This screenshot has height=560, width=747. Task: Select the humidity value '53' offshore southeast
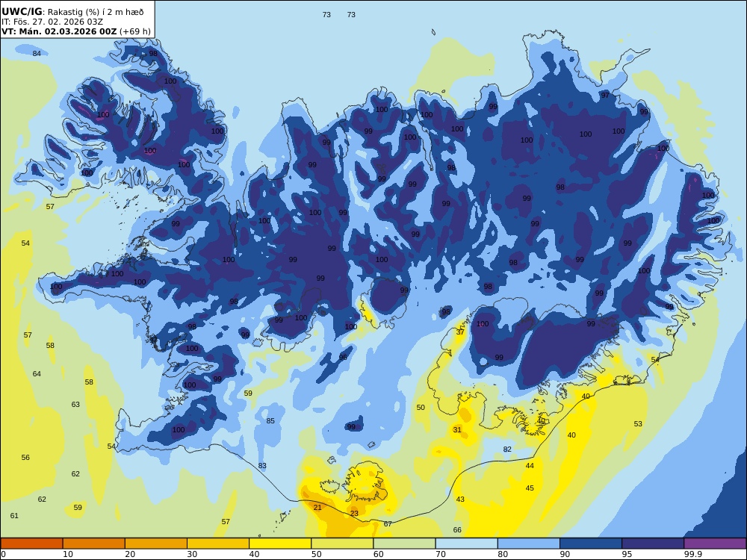(x=638, y=424)
